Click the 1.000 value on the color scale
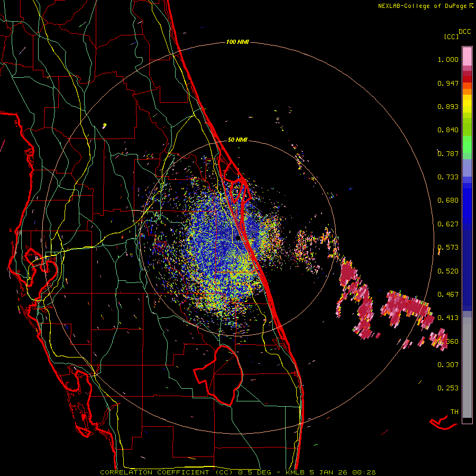This screenshot has width=476, height=476. (448, 59)
